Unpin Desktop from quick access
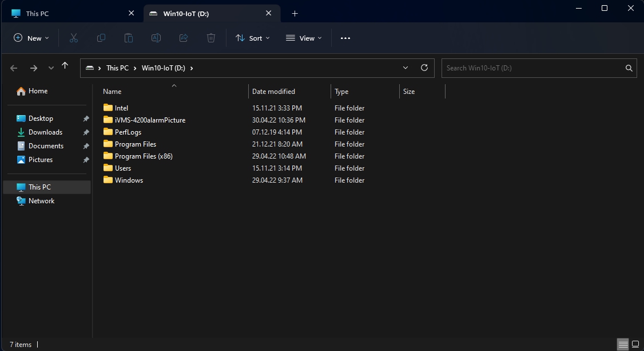The height and width of the screenshot is (351, 644). (86, 119)
